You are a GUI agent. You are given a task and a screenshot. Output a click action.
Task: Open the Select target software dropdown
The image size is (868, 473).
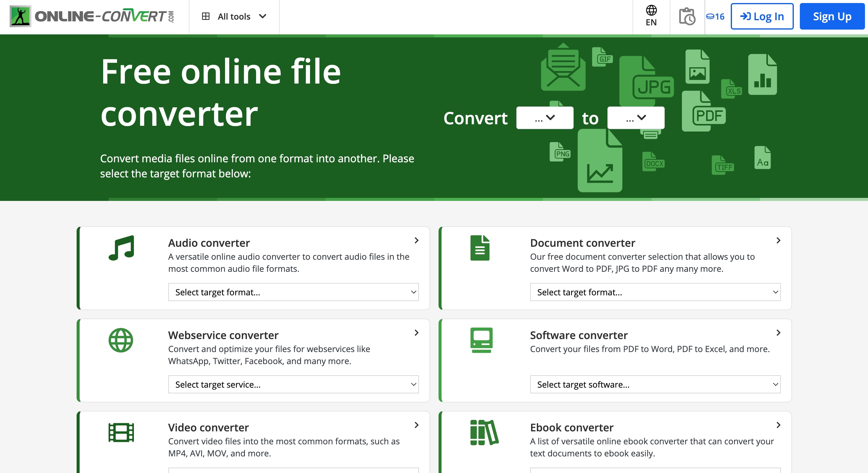tap(655, 384)
